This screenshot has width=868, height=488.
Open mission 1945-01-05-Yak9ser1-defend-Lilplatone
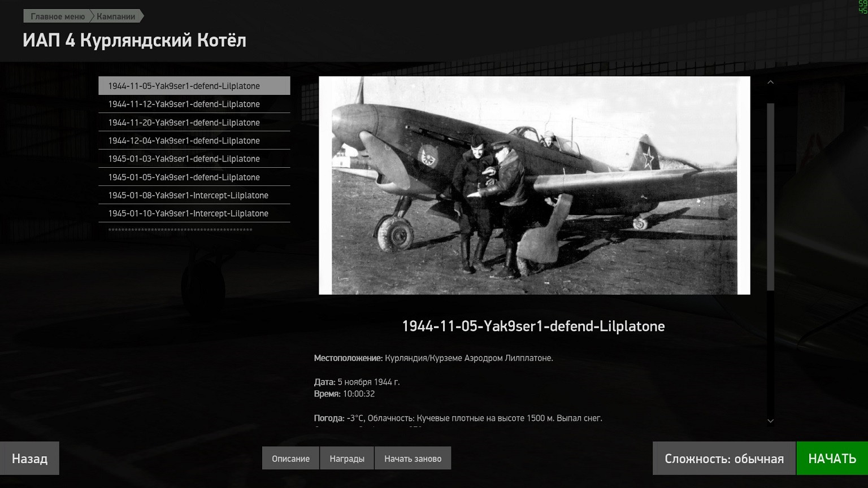point(194,177)
